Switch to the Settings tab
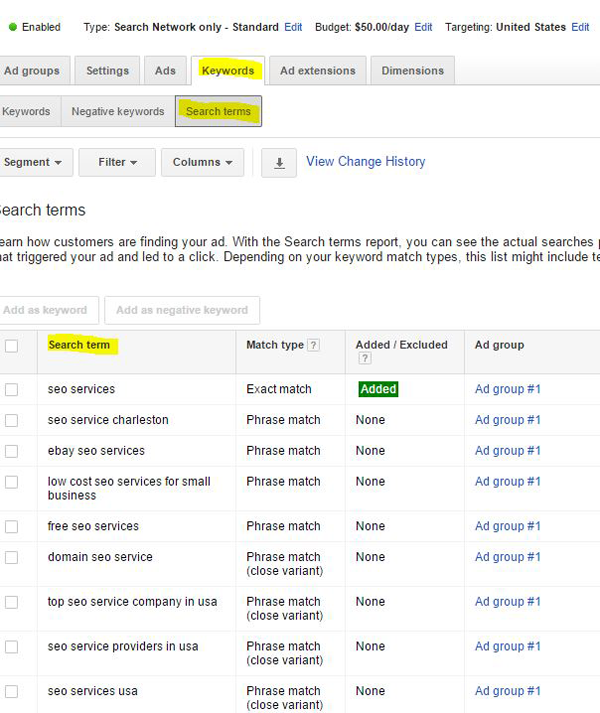600x713 pixels. click(x=107, y=71)
